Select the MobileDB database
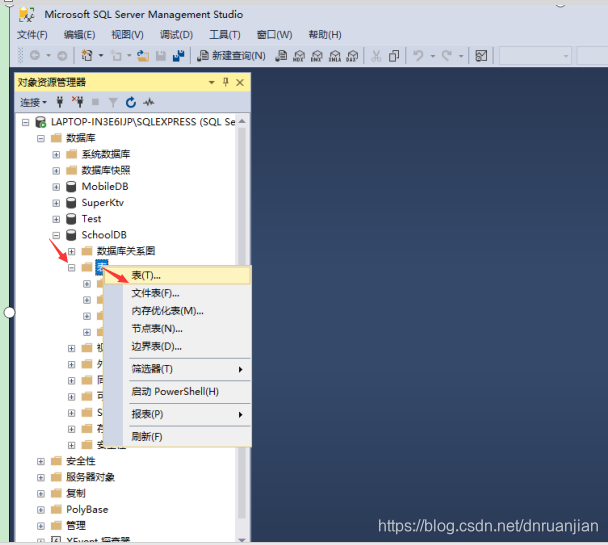The width and height of the screenshot is (608, 545). point(105,186)
